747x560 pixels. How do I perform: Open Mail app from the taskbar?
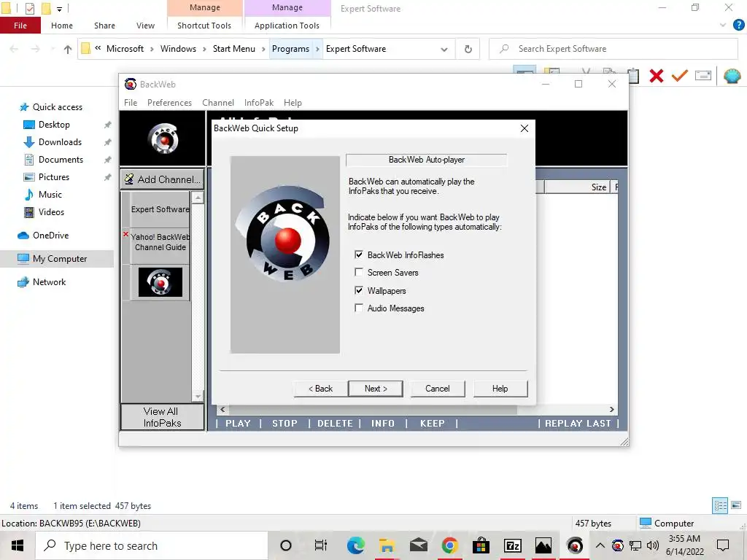pos(418,545)
